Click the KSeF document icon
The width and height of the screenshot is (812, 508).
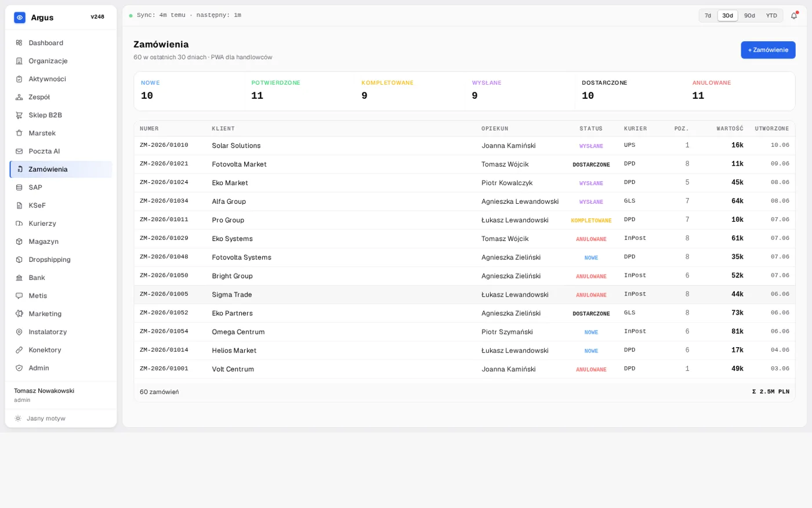tap(19, 206)
